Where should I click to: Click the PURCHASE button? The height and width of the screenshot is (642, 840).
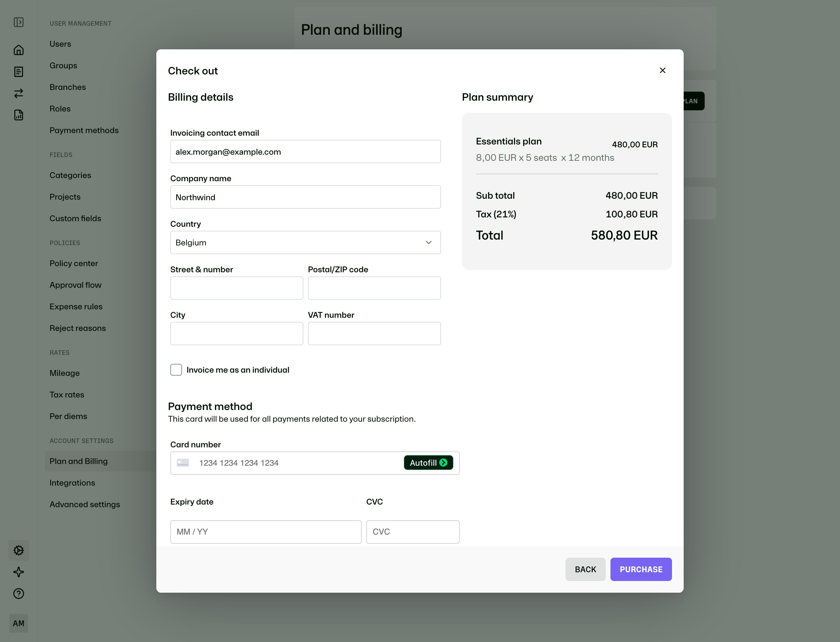click(x=640, y=569)
